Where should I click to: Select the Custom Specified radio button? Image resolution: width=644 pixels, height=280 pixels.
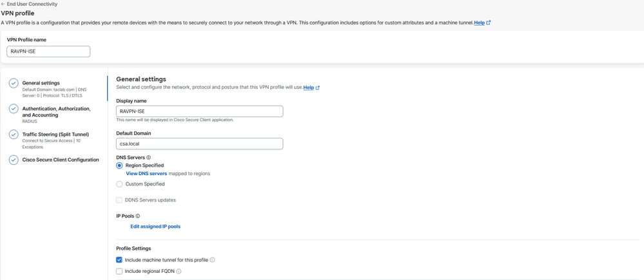pos(119,184)
